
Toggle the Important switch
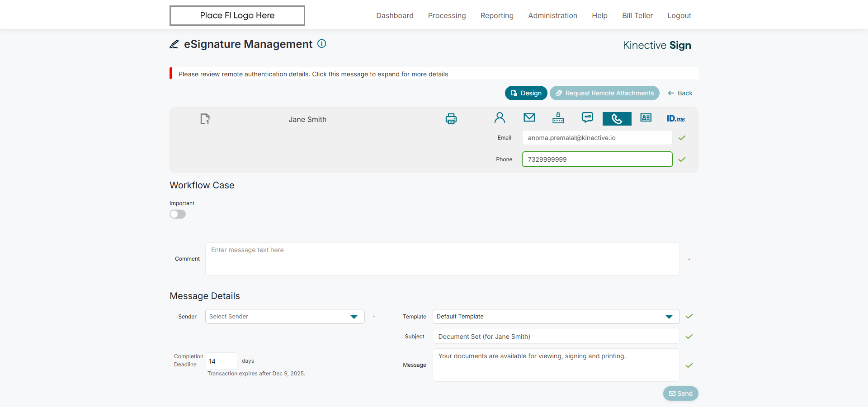coord(178,214)
